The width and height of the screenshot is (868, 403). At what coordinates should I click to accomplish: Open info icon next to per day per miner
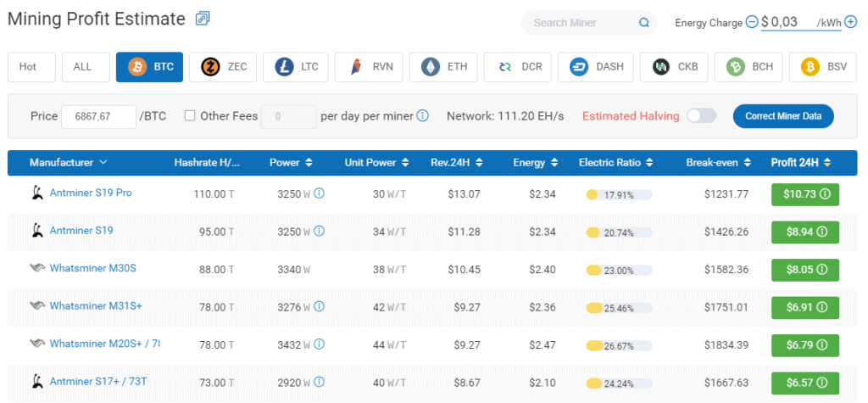click(422, 116)
